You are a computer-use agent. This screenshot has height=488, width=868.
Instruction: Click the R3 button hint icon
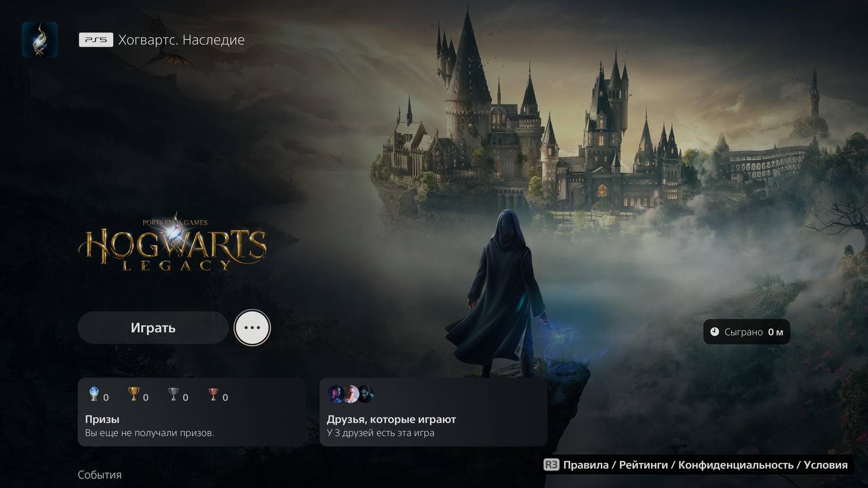pyautogui.click(x=551, y=465)
